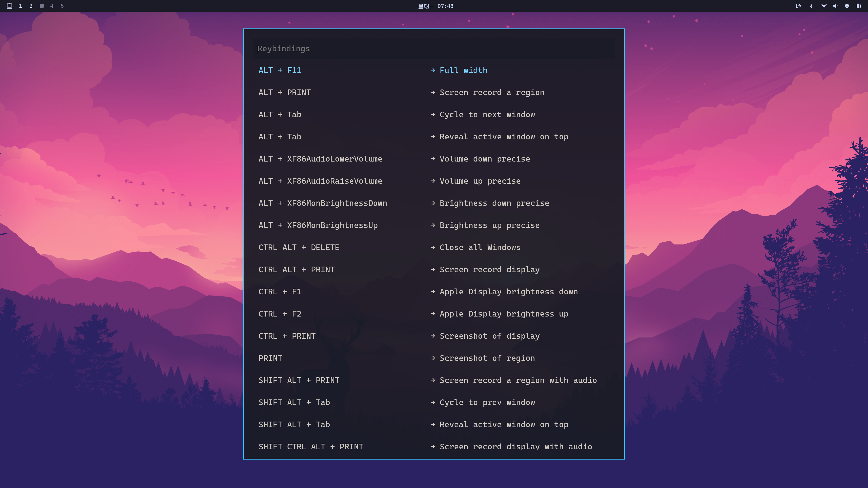868x488 pixels.
Task: Select 'Screen record display' entry
Action: (x=434, y=270)
